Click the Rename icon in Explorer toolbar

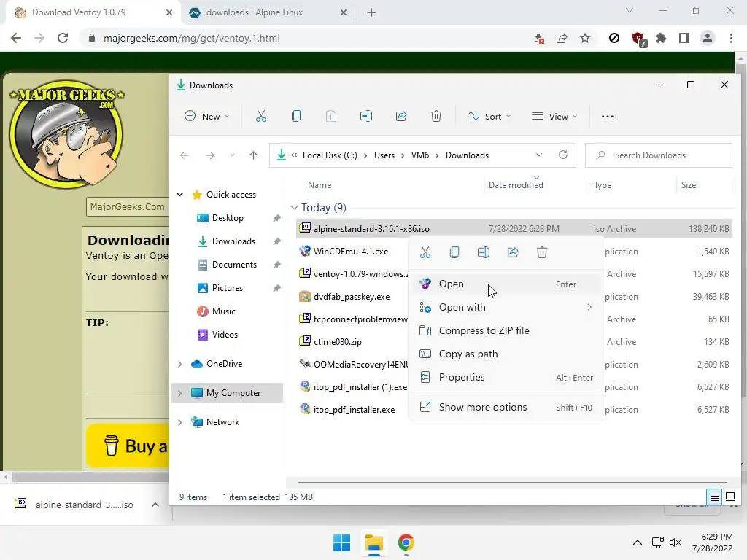tap(366, 116)
